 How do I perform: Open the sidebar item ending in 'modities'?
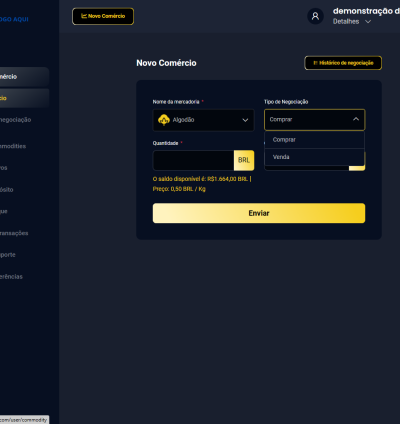[13, 146]
